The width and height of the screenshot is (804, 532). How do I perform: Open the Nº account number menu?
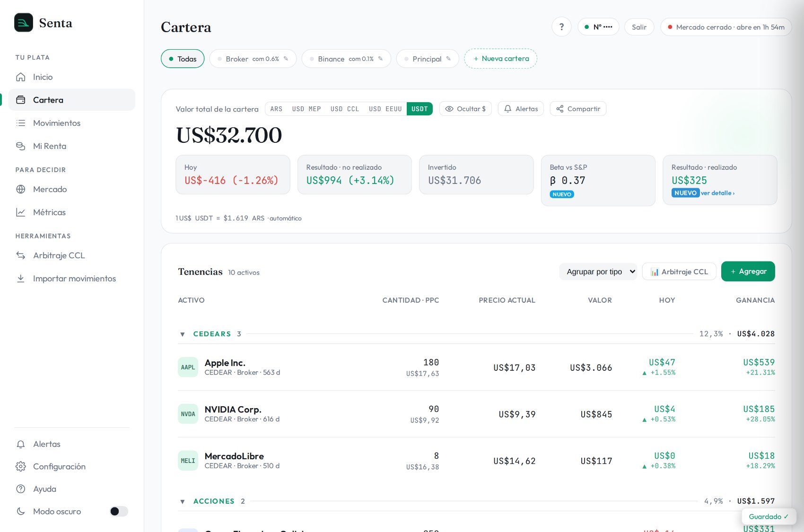(598, 27)
